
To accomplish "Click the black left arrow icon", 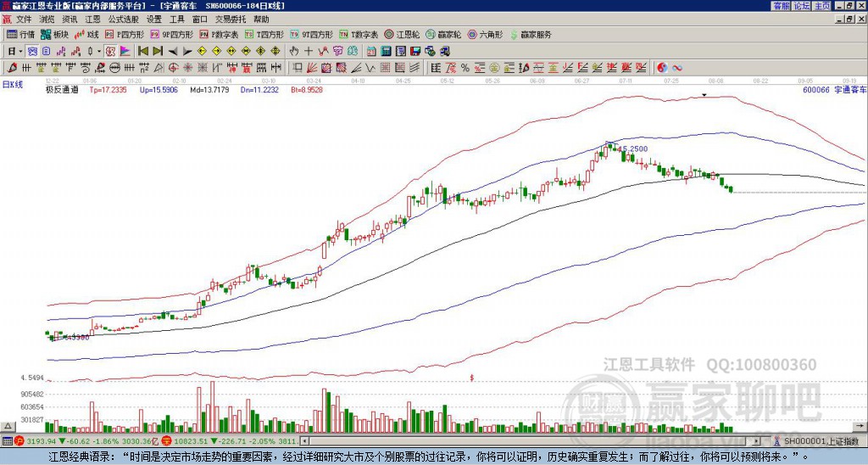I will coord(173,52).
